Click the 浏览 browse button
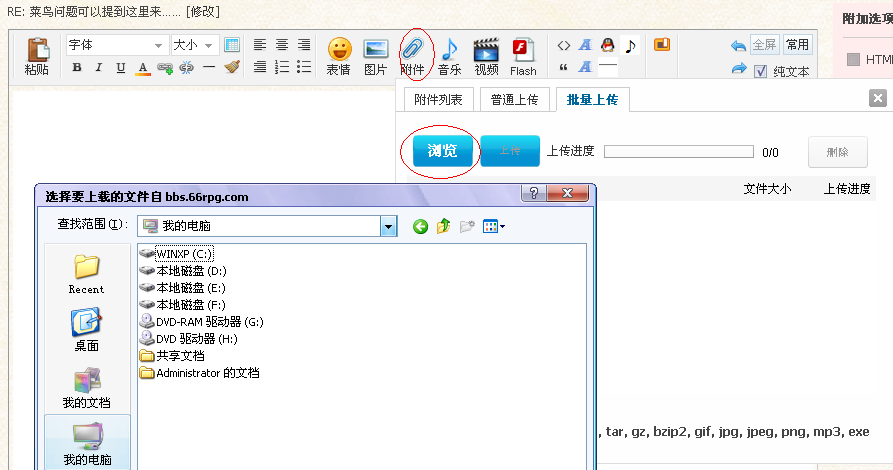893x470 pixels. [x=443, y=151]
